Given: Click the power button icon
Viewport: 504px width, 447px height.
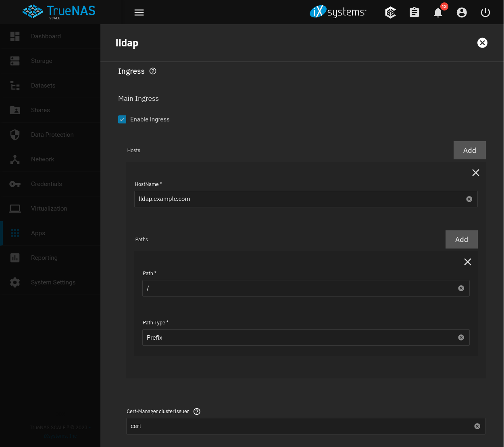Looking at the screenshot, I should click(485, 13).
